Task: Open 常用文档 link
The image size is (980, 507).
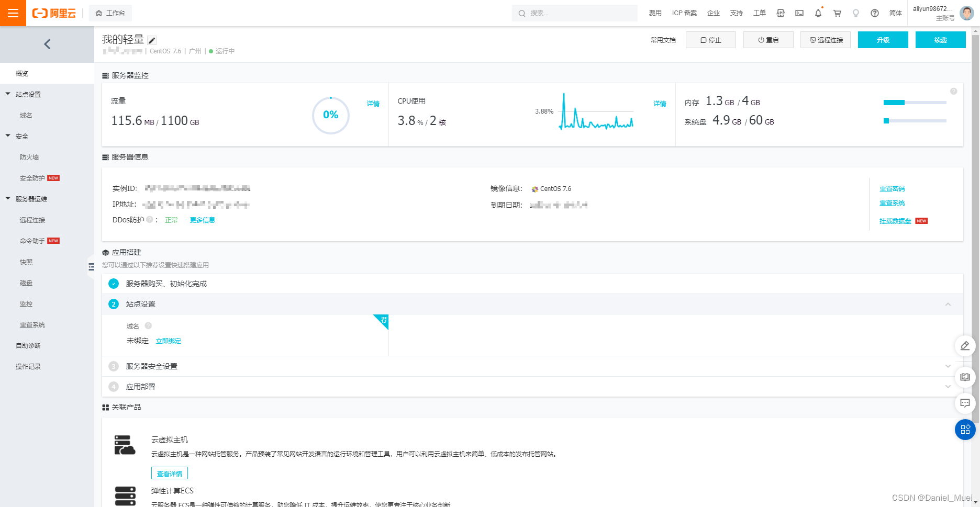Action: (663, 40)
